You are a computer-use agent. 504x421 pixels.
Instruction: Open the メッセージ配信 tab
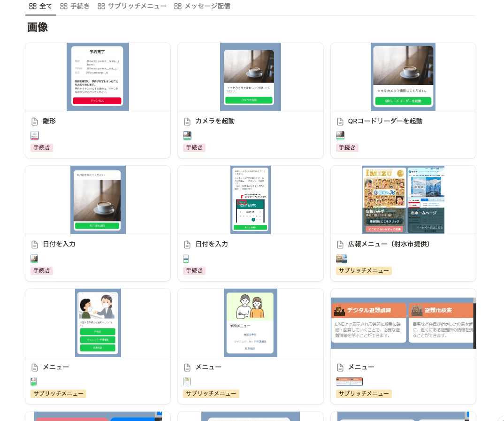[x=202, y=6]
